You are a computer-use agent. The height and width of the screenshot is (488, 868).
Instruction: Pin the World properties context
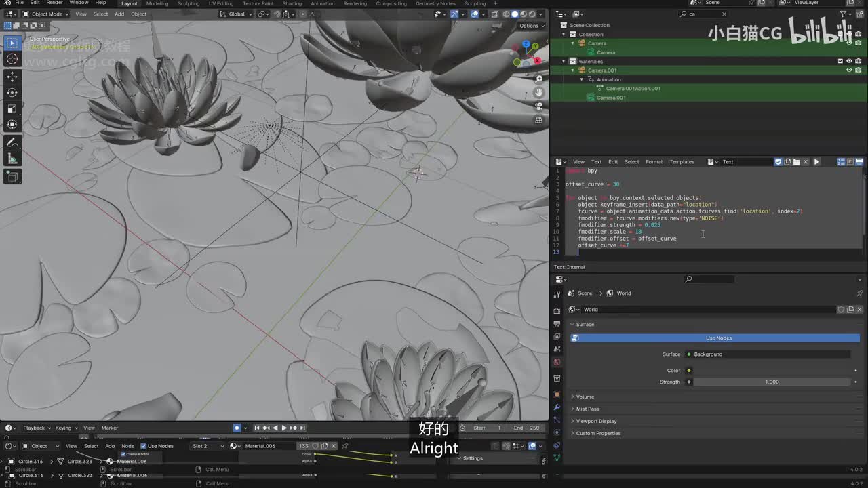click(x=860, y=293)
